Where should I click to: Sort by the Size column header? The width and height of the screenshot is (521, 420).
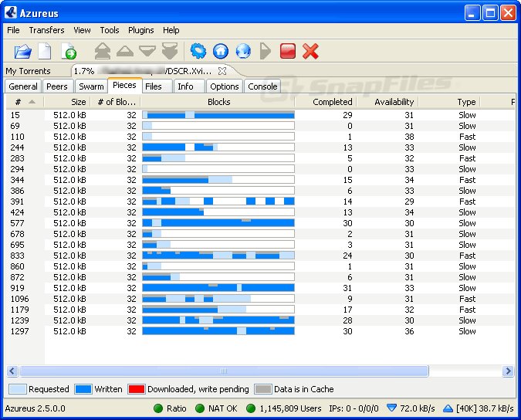67,102
